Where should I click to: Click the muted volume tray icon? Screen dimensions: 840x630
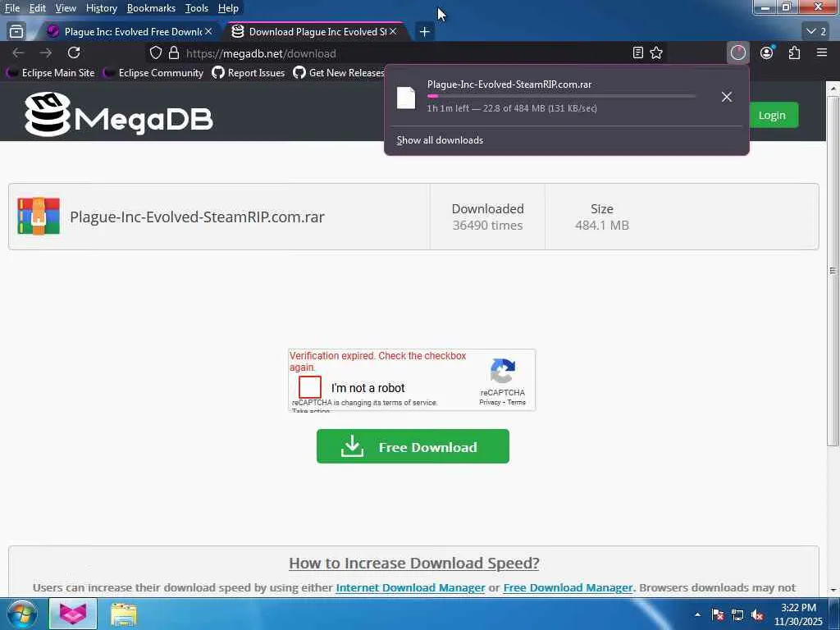757,614
